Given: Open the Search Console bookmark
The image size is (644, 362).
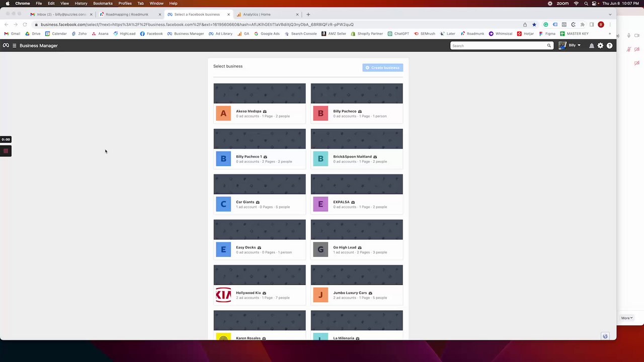Looking at the screenshot, I should tap(300, 34).
